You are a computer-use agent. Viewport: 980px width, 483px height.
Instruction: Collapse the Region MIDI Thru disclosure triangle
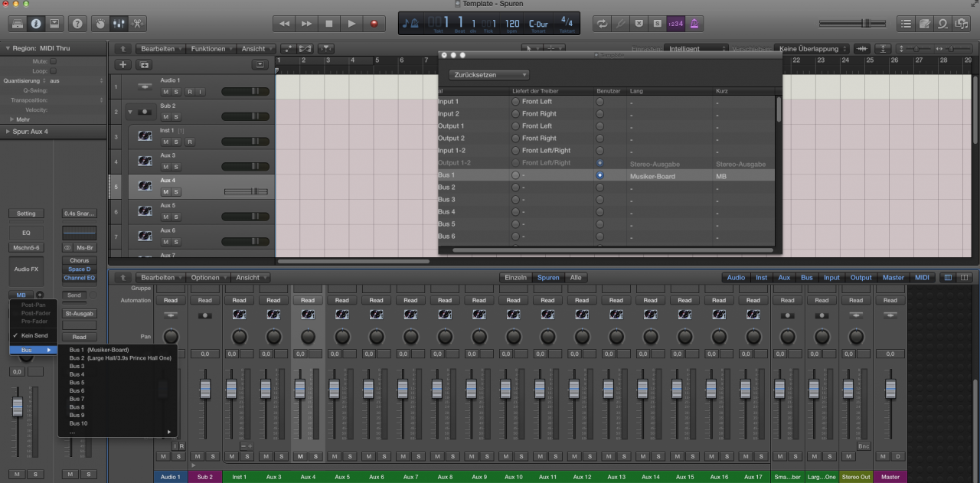click(x=6, y=49)
